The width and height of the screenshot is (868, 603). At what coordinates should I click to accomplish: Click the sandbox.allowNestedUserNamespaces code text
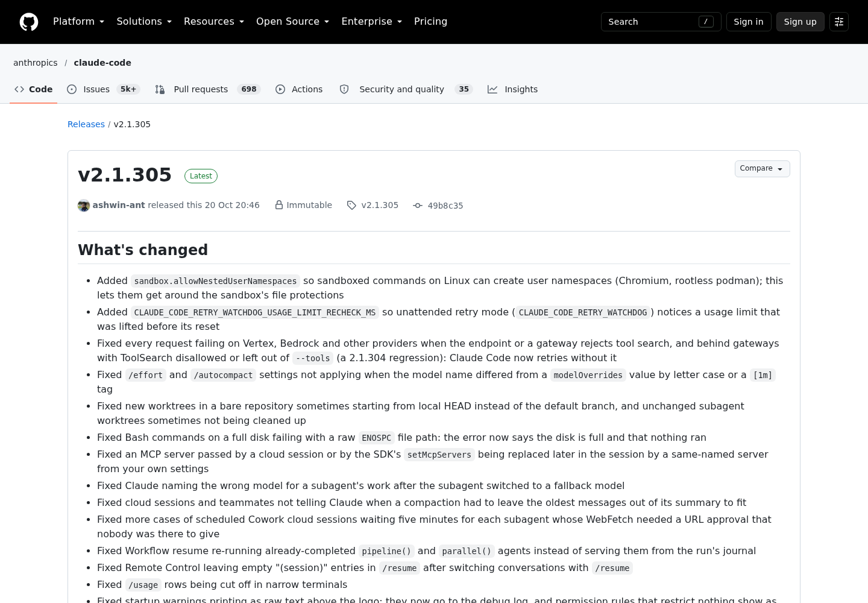pos(215,281)
